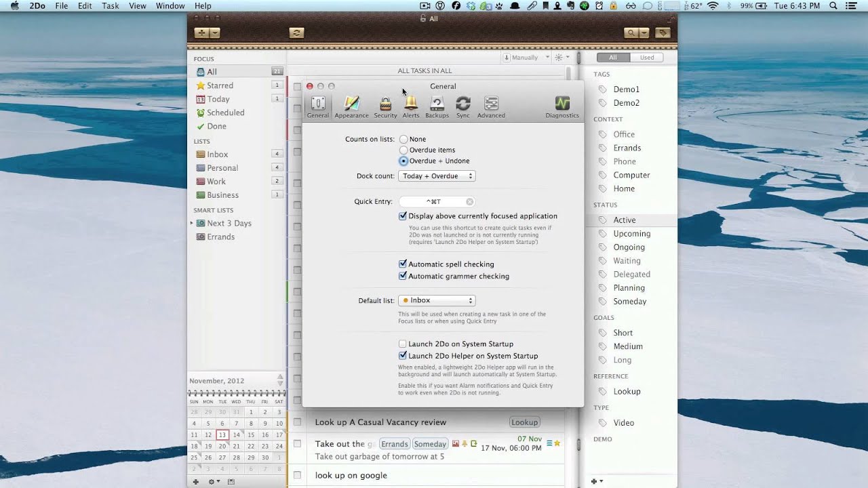Toggle Launch 2Do Helper on System Startup
The height and width of the screenshot is (488, 868).
(x=403, y=355)
